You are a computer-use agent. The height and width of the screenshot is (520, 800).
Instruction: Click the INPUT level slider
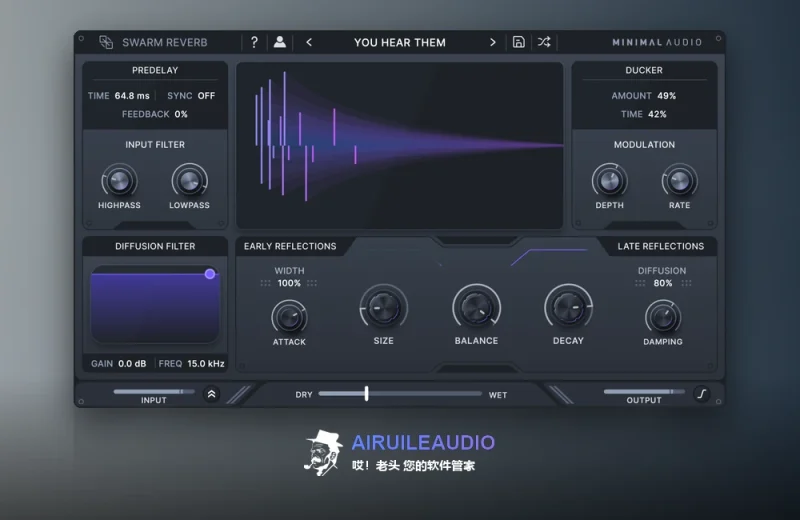click(154, 391)
